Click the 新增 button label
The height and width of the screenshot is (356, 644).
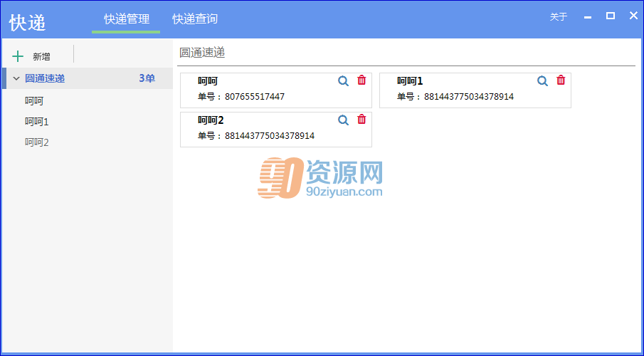coord(41,57)
